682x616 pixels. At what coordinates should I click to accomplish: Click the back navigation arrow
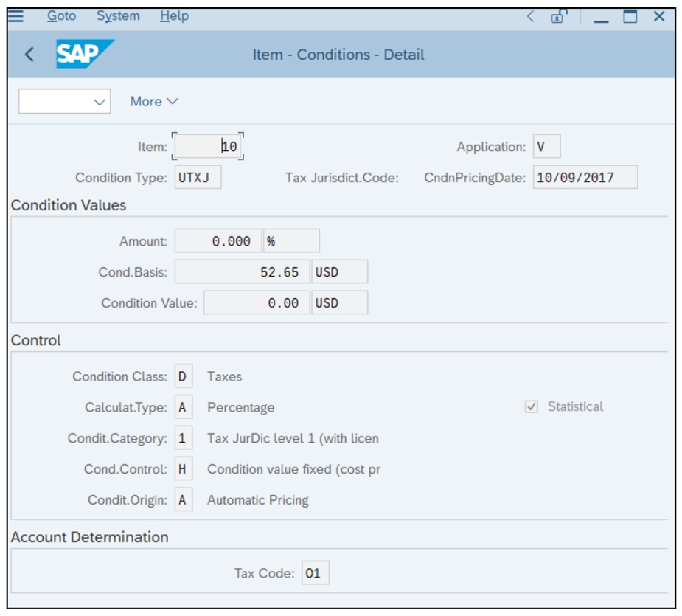[28, 55]
